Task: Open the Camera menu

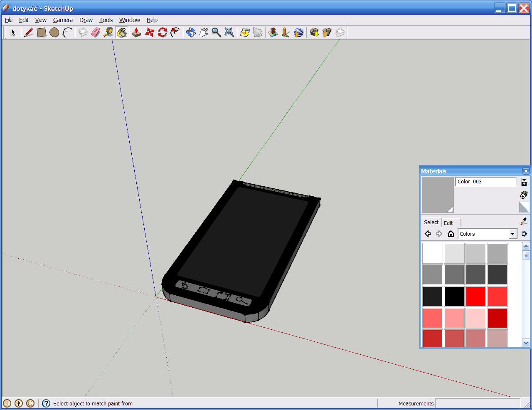Action: (x=63, y=20)
